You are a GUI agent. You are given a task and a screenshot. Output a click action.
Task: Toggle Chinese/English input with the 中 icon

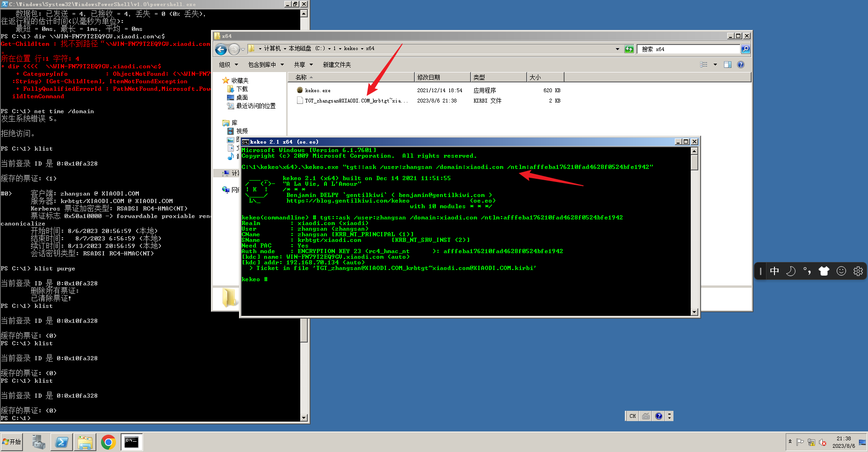pyautogui.click(x=774, y=270)
